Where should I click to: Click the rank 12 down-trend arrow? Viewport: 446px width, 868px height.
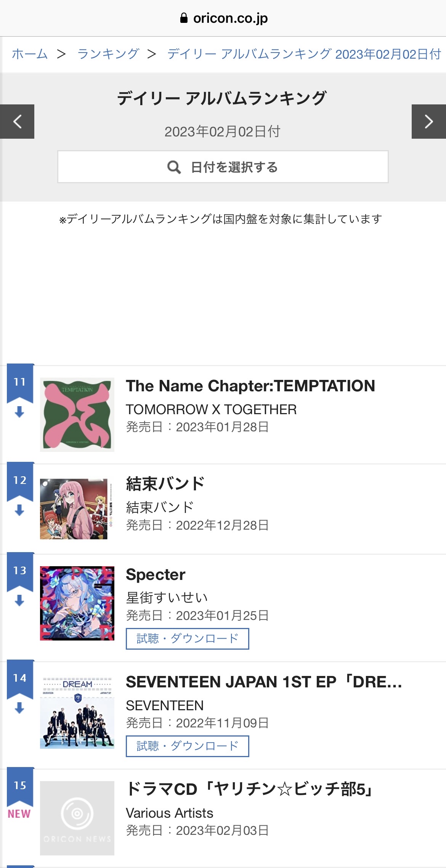19,510
